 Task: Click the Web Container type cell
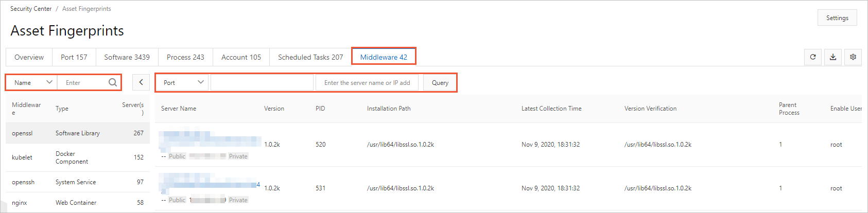pyautogui.click(x=76, y=203)
